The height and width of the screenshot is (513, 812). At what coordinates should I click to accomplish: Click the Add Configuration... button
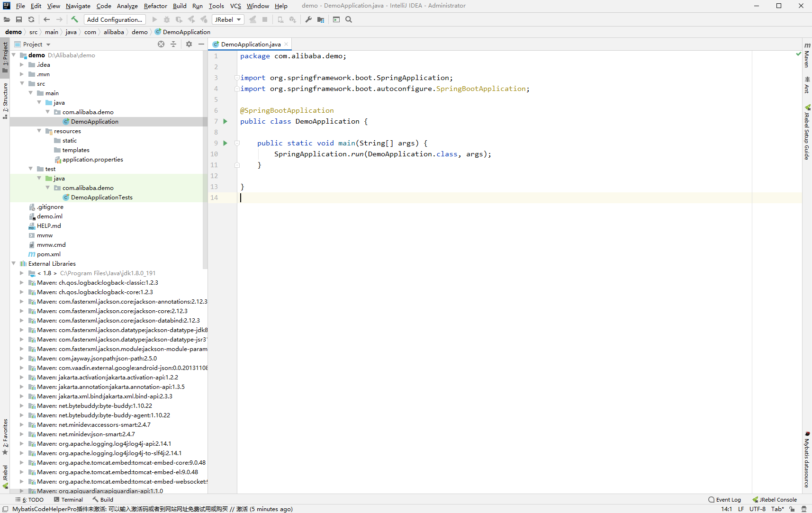114,19
